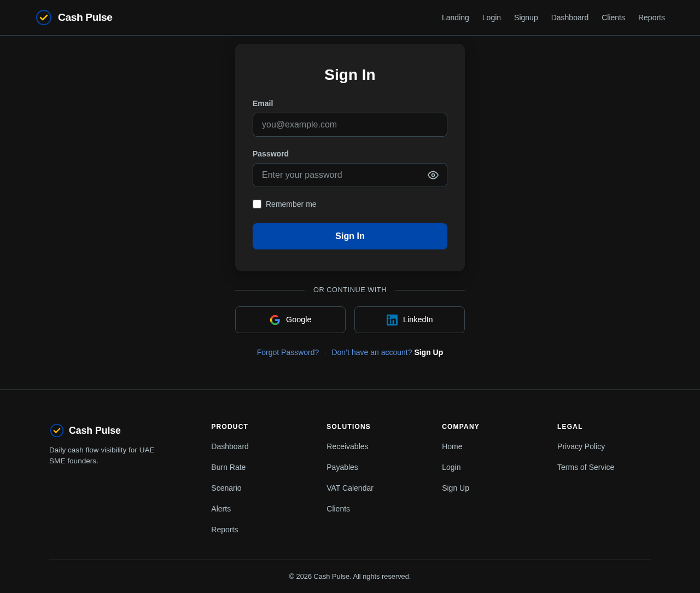Screen dimensions: 700x593
Task: Open footer Reports link under Product
Action: pyautogui.click(x=225, y=530)
